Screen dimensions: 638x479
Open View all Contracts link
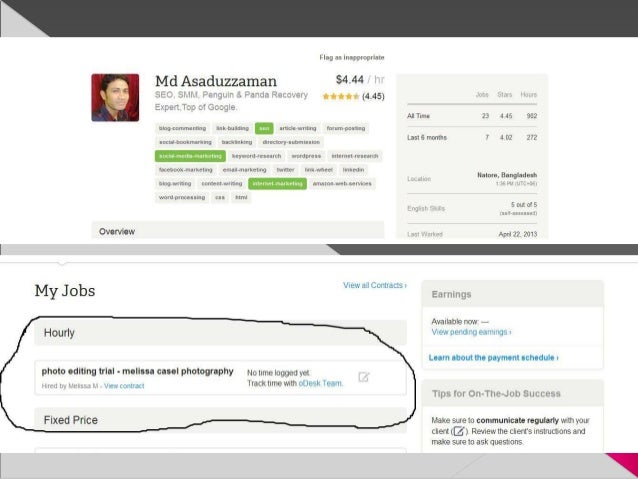click(x=375, y=285)
